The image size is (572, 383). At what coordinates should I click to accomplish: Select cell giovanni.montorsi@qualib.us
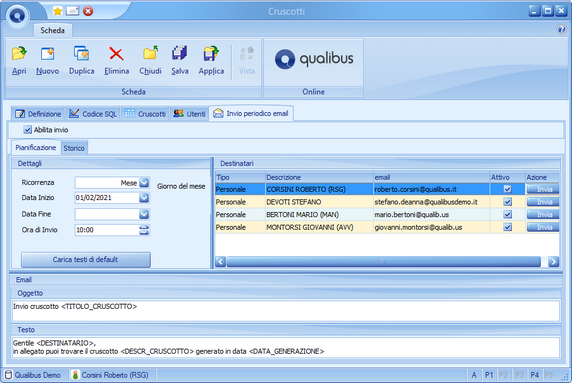[x=432, y=227]
